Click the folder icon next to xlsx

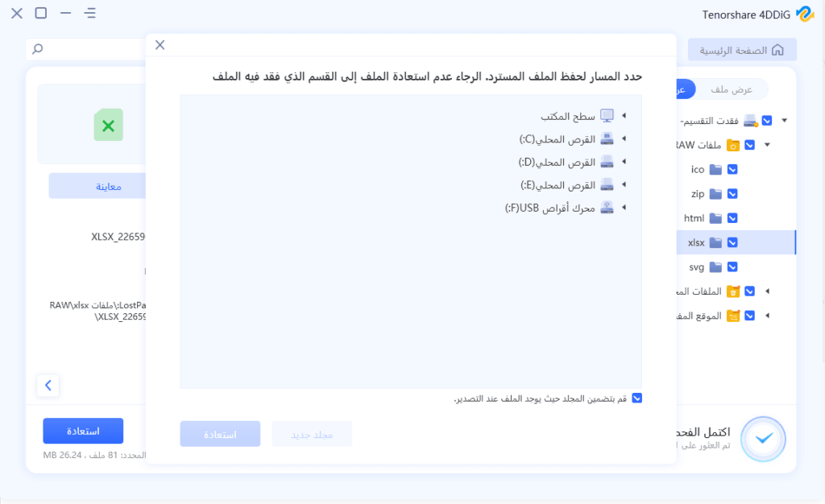click(715, 242)
